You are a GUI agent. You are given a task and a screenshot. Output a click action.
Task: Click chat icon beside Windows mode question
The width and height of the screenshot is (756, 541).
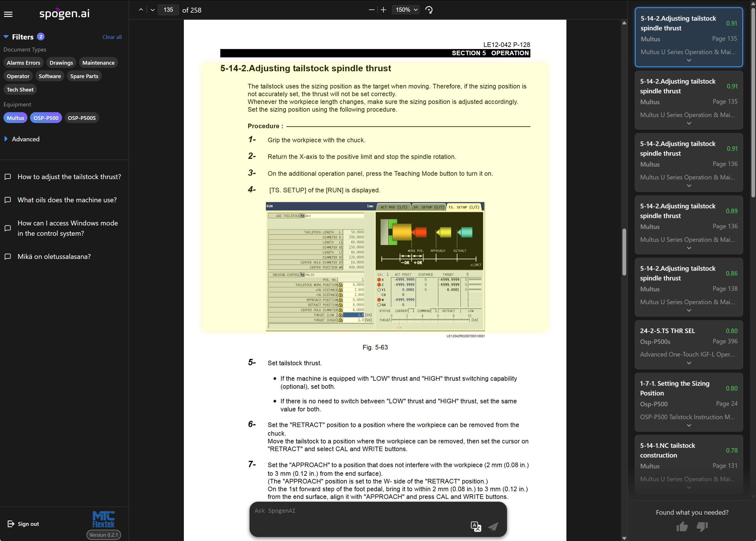point(8,228)
